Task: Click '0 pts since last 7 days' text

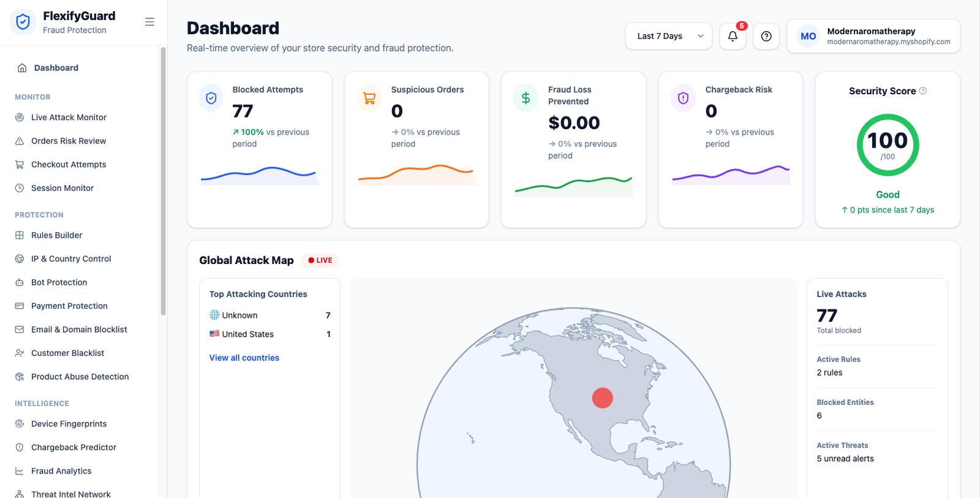Action: pyautogui.click(x=888, y=210)
